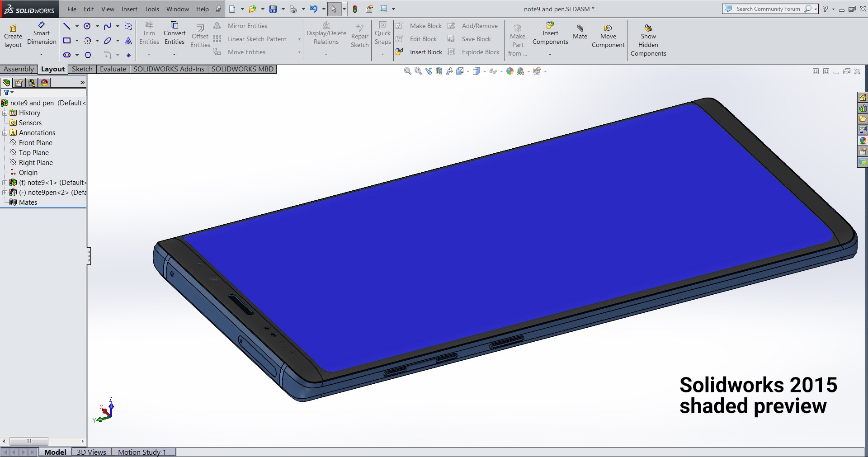868x457 pixels.
Task: Expand the note9pen<2> component node
Action: pos(5,193)
